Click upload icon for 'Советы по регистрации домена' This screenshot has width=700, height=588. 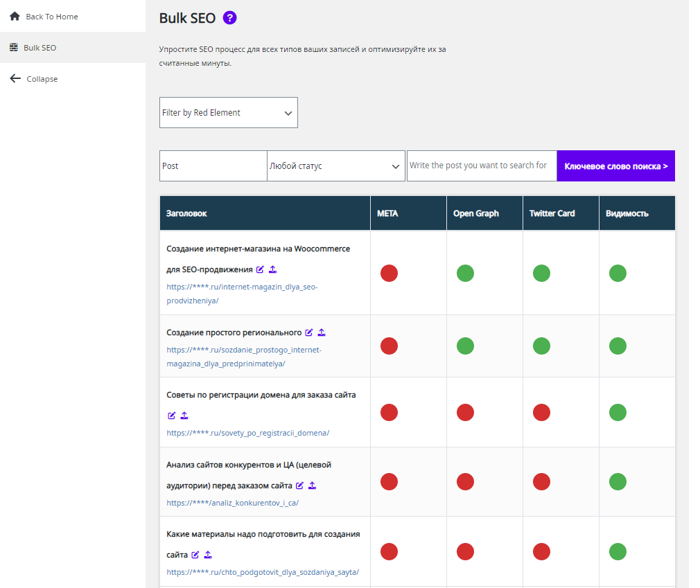pos(184,416)
